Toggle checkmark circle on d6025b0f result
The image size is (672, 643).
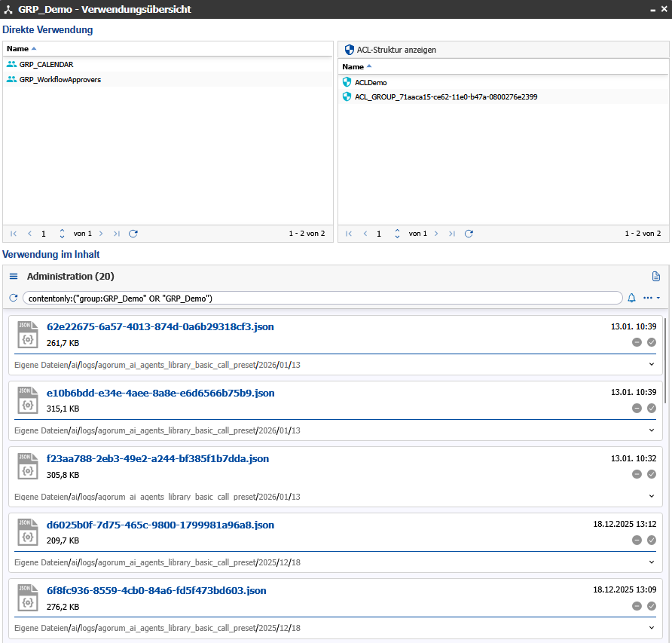[x=652, y=540]
